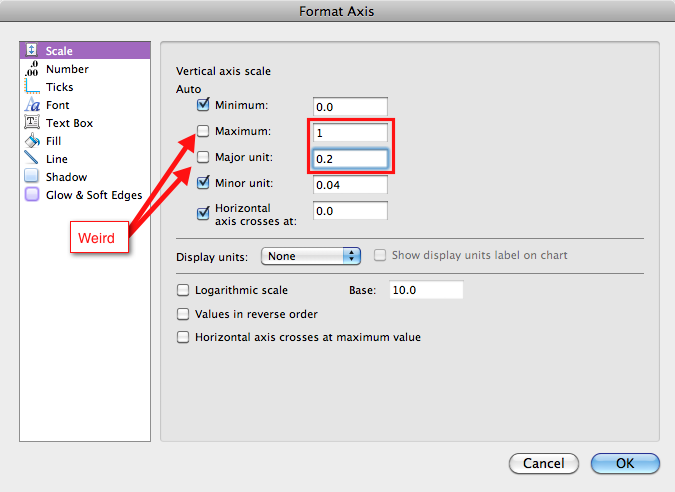Open Glow & Soft Edges icon
This screenshot has height=492, width=675.
32,195
